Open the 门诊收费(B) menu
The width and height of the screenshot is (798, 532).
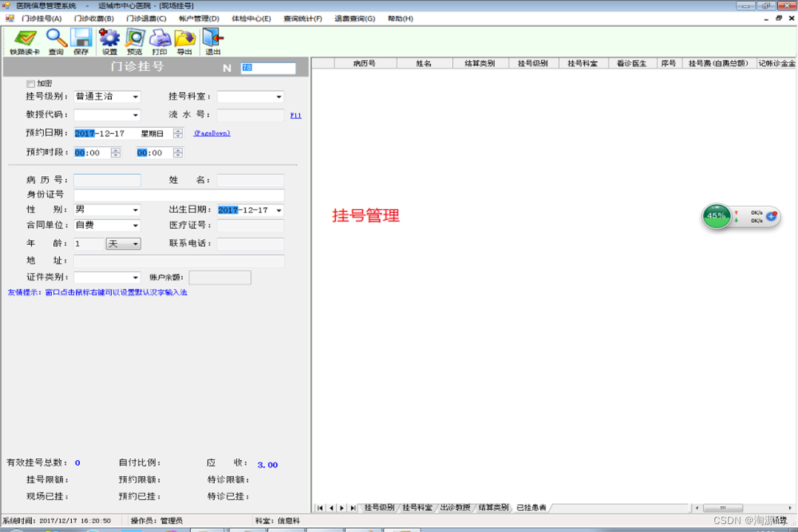[94, 19]
